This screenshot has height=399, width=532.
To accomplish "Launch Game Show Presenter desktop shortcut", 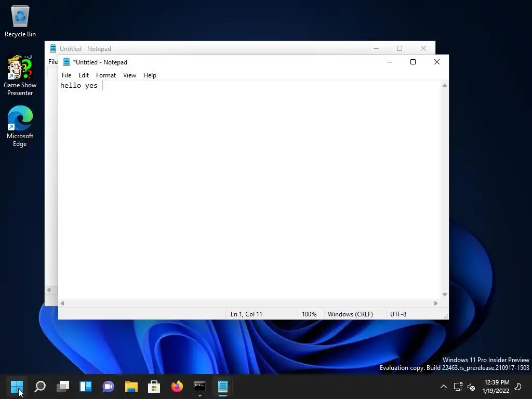I will tap(20, 75).
